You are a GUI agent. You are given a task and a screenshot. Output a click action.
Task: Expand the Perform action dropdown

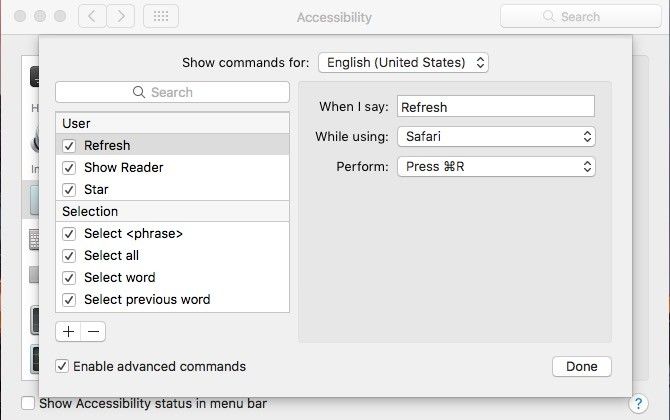(x=496, y=166)
